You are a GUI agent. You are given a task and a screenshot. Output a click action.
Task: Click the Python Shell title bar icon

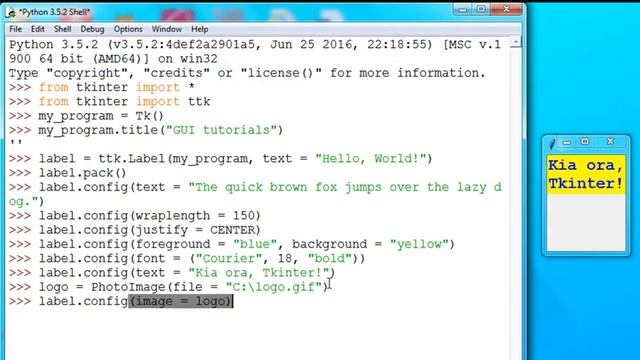[x=11, y=12]
